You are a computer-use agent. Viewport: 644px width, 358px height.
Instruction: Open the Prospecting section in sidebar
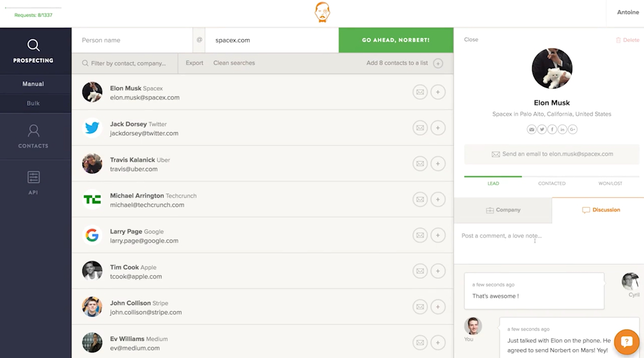tap(33, 51)
